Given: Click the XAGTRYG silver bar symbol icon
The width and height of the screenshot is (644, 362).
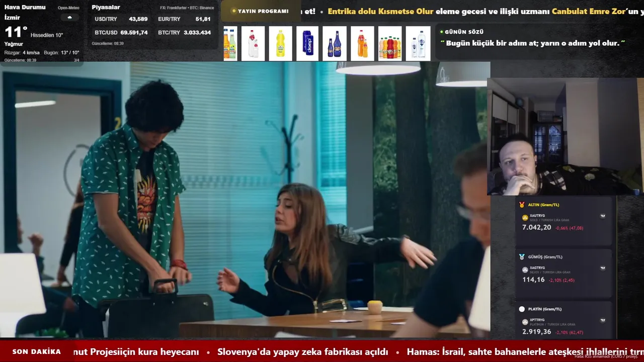Looking at the screenshot, I should (525, 269).
